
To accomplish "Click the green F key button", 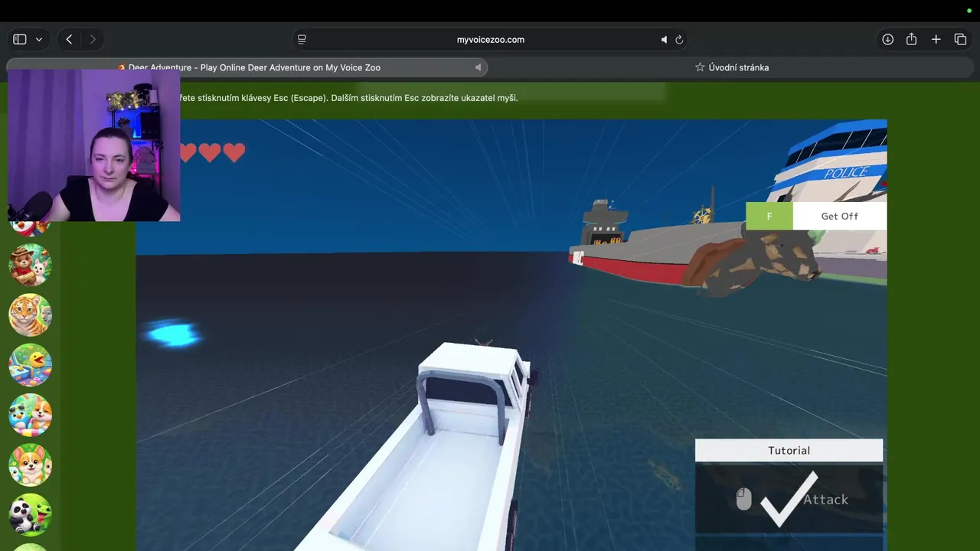I will pyautogui.click(x=769, y=216).
